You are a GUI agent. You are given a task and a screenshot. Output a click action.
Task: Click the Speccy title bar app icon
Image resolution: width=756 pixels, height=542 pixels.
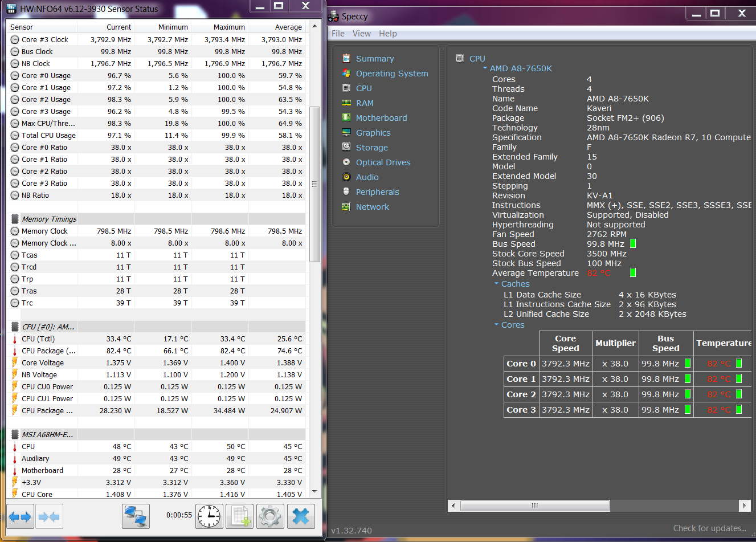pos(334,17)
